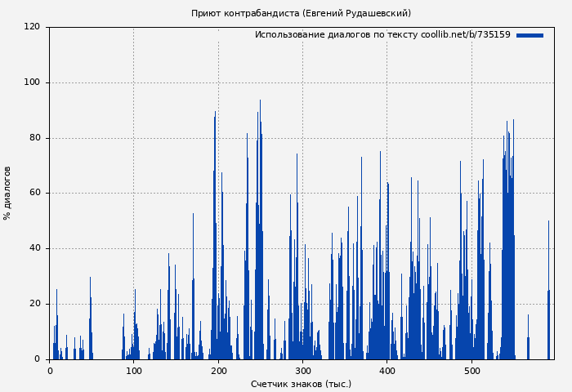Click the y-axis tick label 80

[x=34, y=138]
